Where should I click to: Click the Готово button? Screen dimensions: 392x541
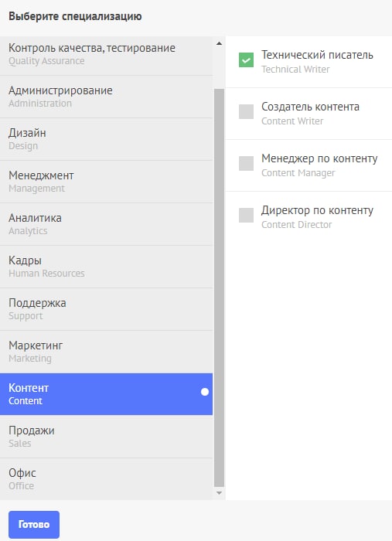click(34, 525)
